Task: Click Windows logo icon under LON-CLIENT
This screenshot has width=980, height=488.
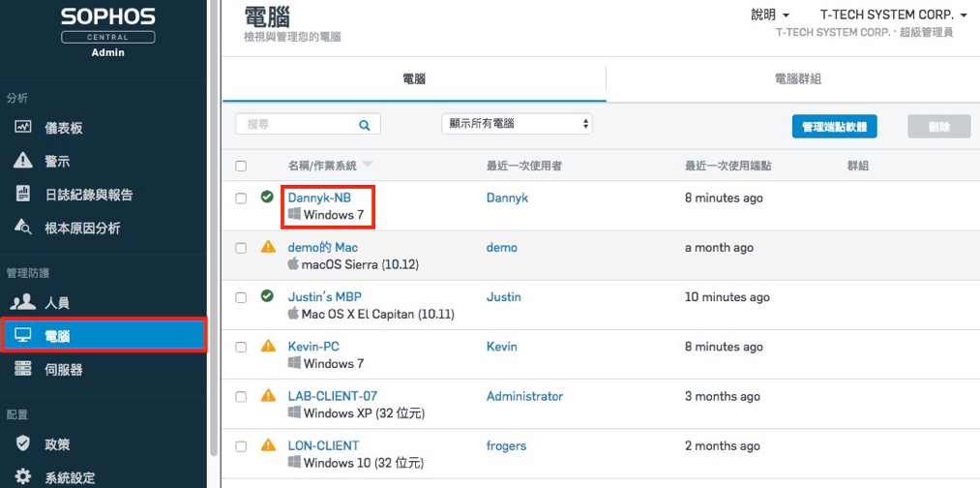Action: [x=294, y=463]
